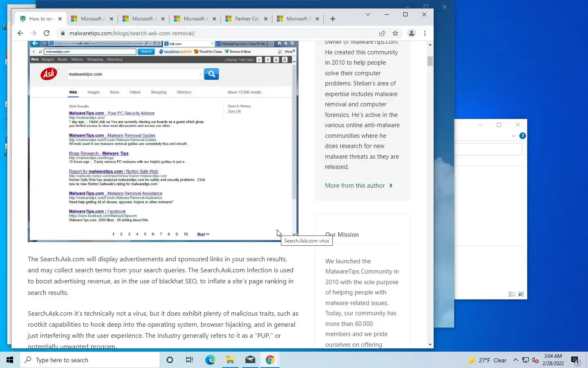Click the 'Type here to search' taskbar box
The image size is (588, 368).
coord(90,360)
